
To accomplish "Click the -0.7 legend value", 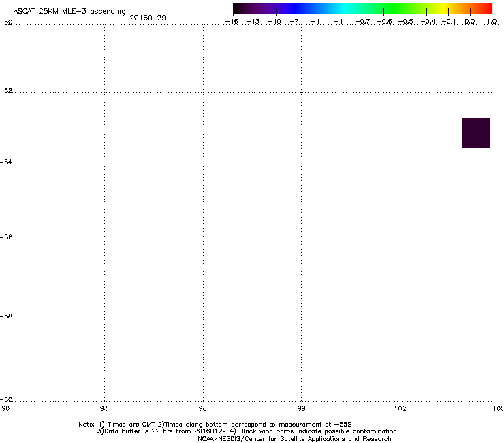I will (x=362, y=22).
